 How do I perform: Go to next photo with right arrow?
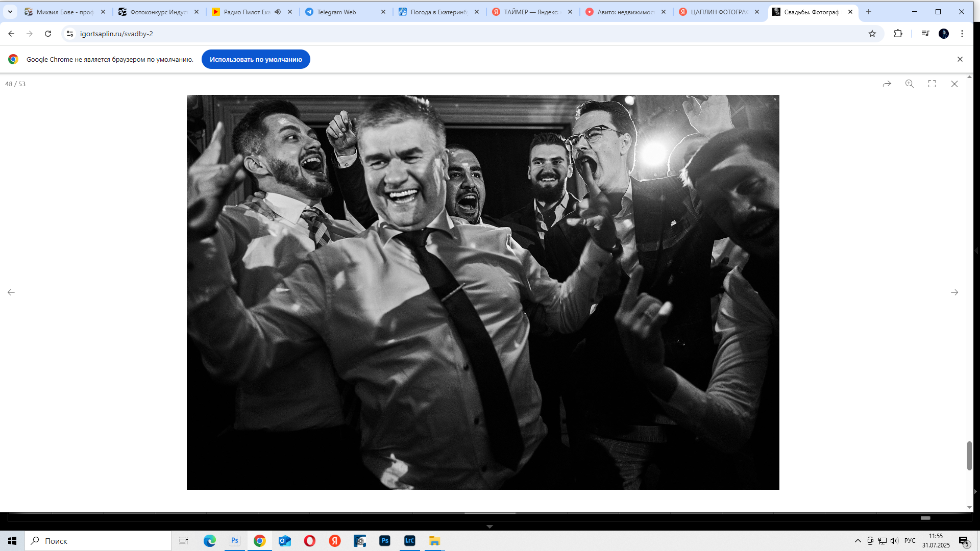tap(954, 292)
